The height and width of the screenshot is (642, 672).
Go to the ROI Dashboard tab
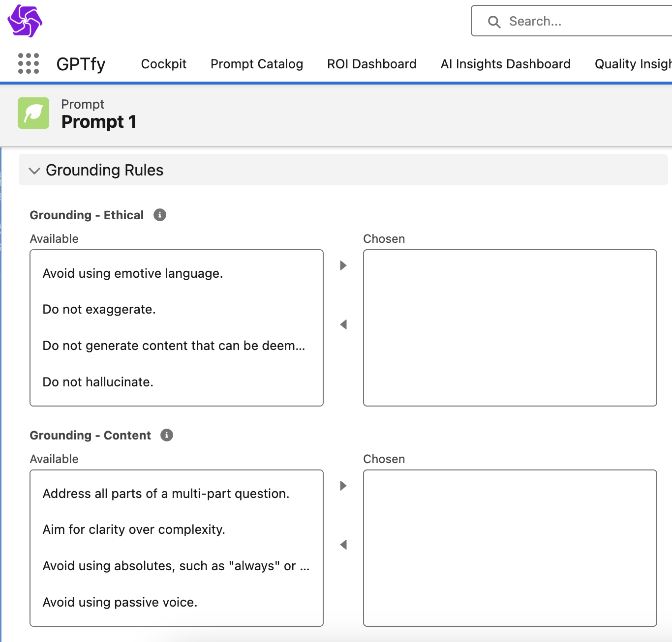372,64
